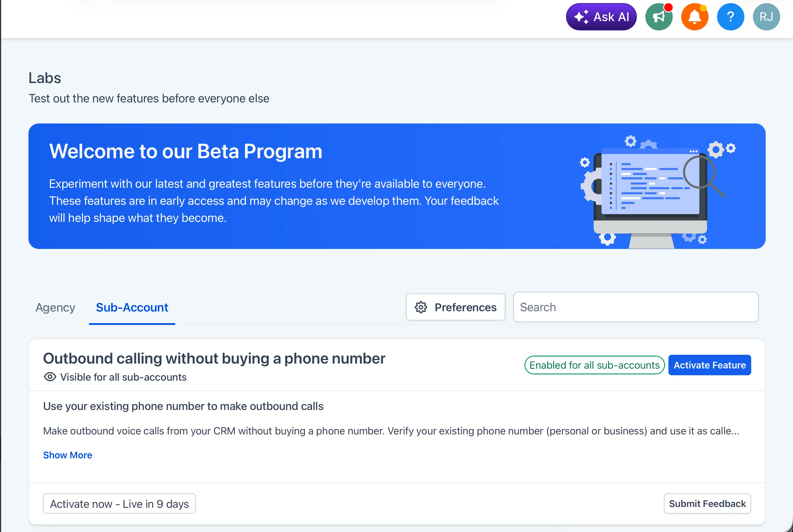Viewport: 793px width, 532px height.
Task: Click the gear icon in Preferences
Action: coord(421,307)
